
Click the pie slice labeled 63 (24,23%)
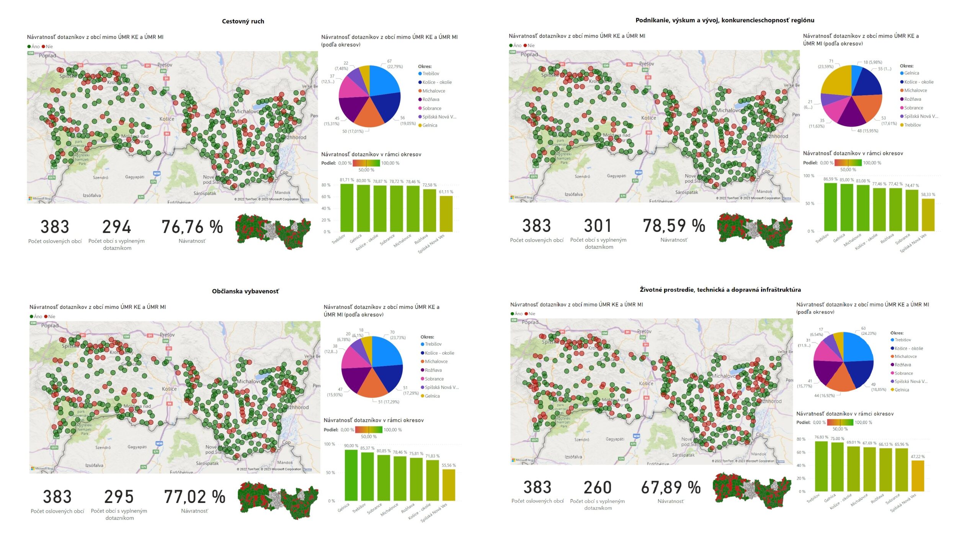(857, 347)
